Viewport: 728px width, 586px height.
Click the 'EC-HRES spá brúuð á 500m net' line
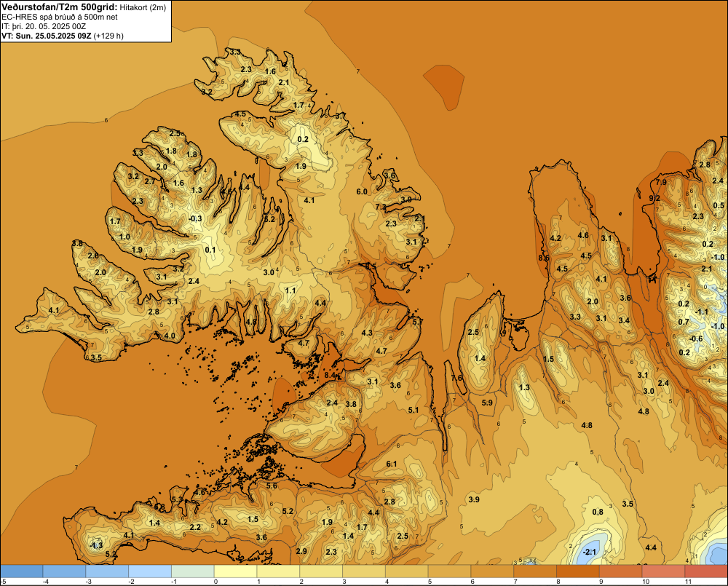pyautogui.click(x=60, y=17)
